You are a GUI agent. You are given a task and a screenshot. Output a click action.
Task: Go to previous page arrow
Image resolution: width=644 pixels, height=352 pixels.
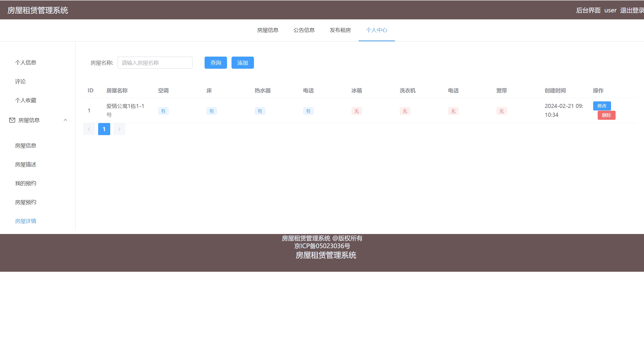(89, 129)
